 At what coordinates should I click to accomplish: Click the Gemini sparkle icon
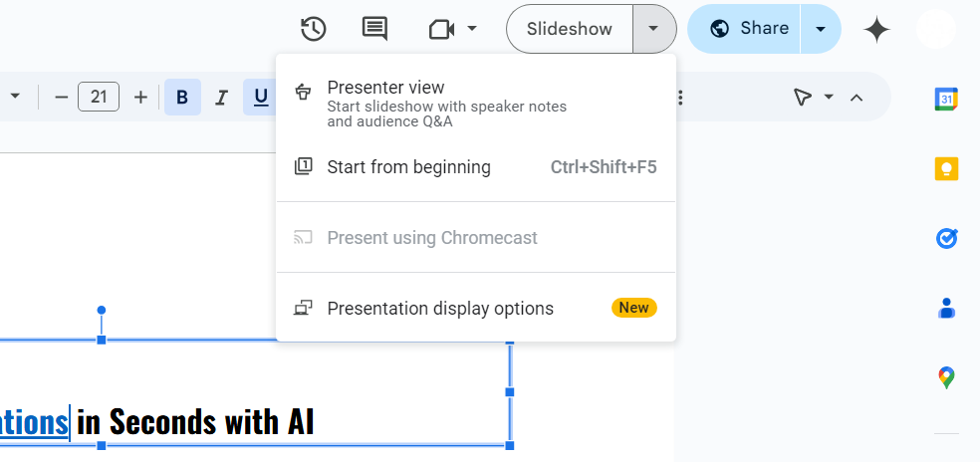[876, 30]
